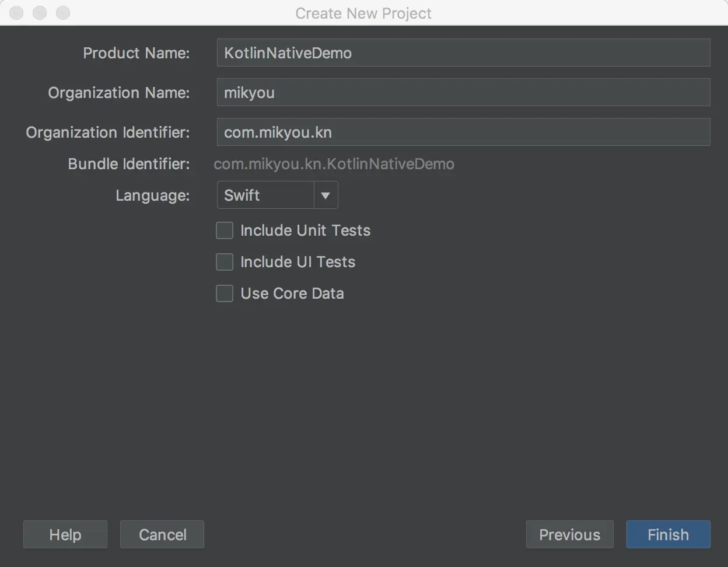728x567 pixels.
Task: Click the Organization Identifier label
Action: 107,132
